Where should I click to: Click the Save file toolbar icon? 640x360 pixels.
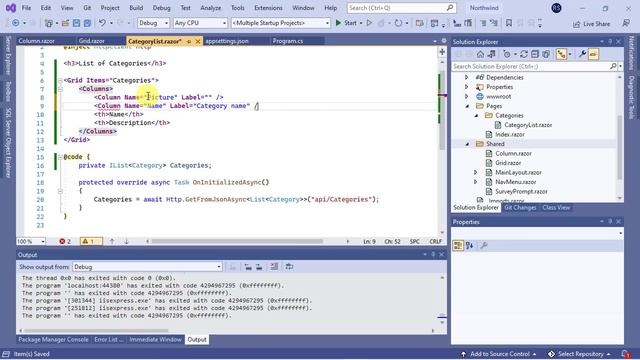[76, 23]
